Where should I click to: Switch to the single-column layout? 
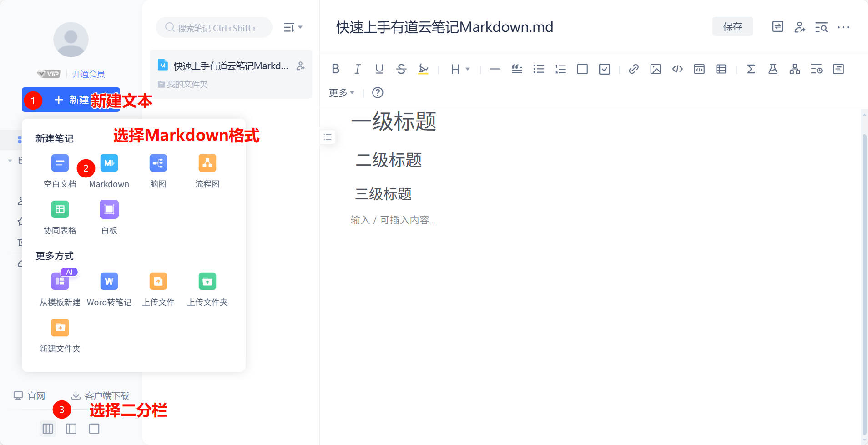point(94,429)
